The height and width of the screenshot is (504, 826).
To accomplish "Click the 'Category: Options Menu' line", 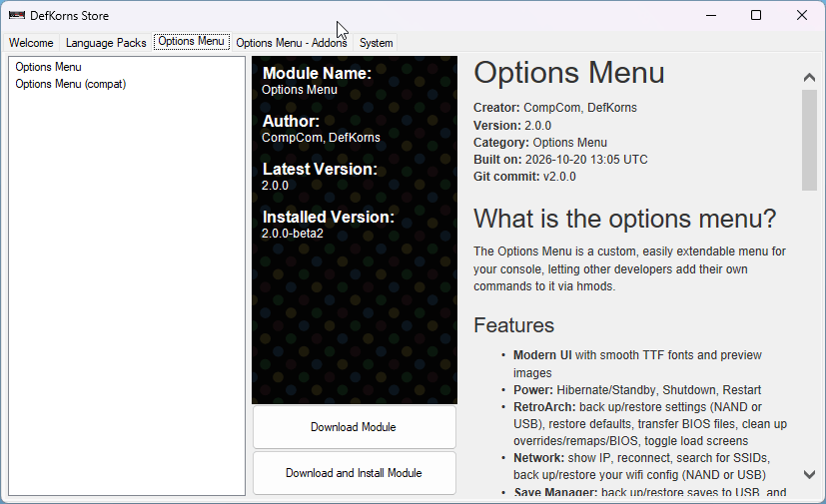I will pyautogui.click(x=540, y=143).
